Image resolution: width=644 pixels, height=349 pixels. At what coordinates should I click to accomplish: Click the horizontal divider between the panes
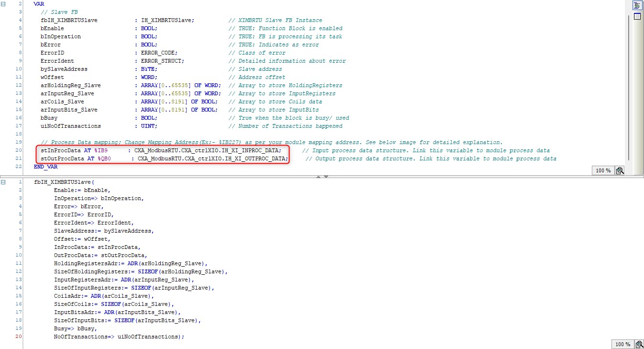tap(191, 177)
